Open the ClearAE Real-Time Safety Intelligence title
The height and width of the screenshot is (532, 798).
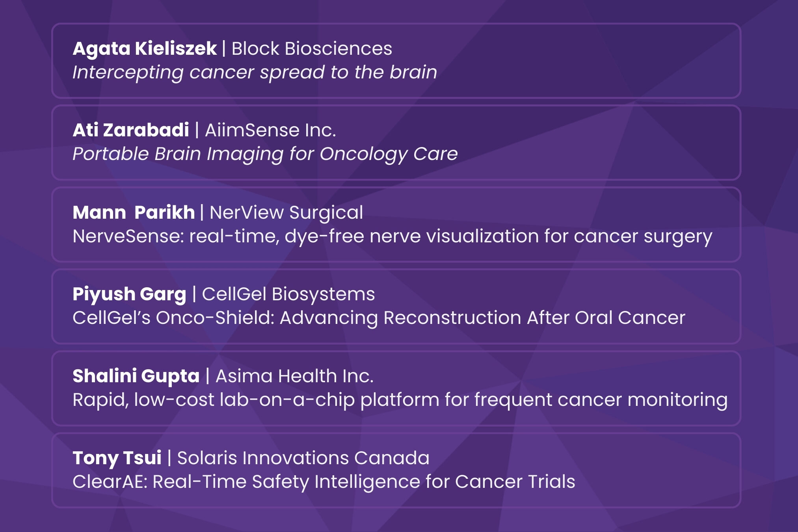[324, 482]
